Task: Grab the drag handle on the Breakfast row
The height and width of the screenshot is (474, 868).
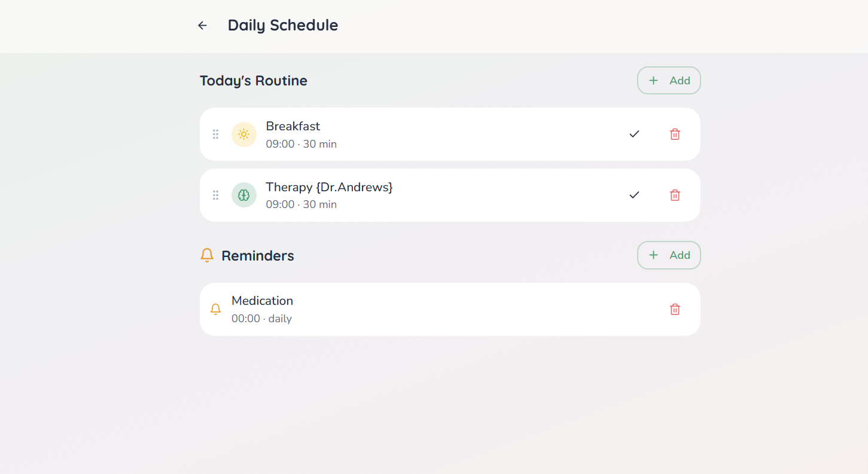Action: click(x=216, y=134)
